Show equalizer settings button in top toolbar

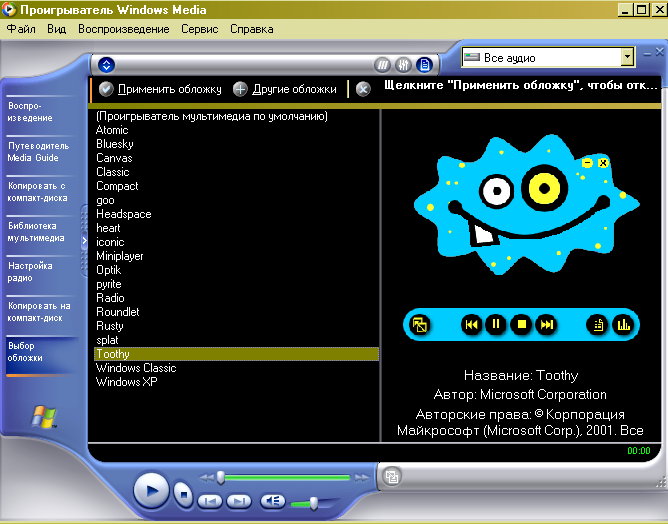point(403,65)
